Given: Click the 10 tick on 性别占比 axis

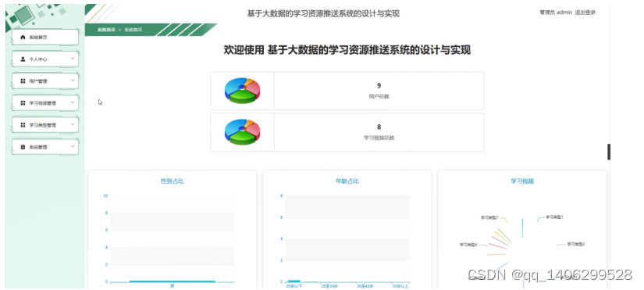Looking at the screenshot, I should pyautogui.click(x=105, y=195).
